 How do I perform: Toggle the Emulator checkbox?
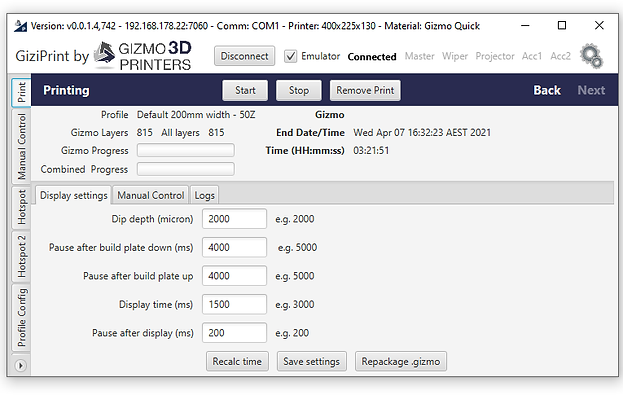290,56
